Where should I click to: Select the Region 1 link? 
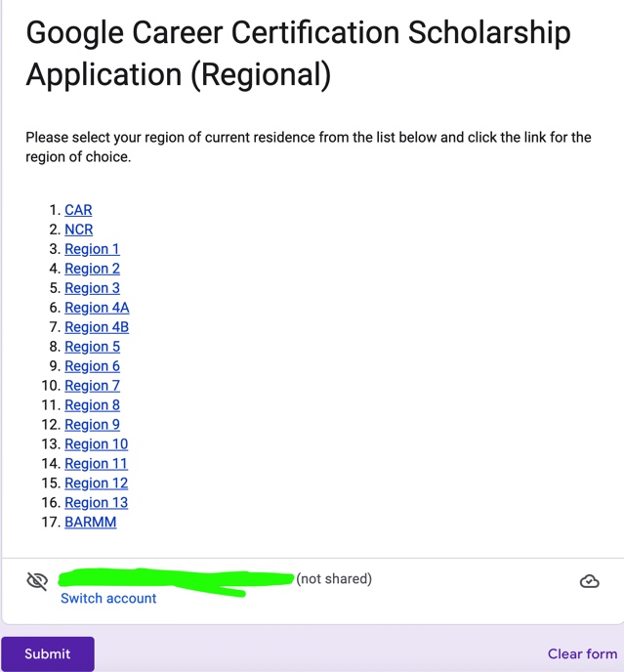coord(92,249)
